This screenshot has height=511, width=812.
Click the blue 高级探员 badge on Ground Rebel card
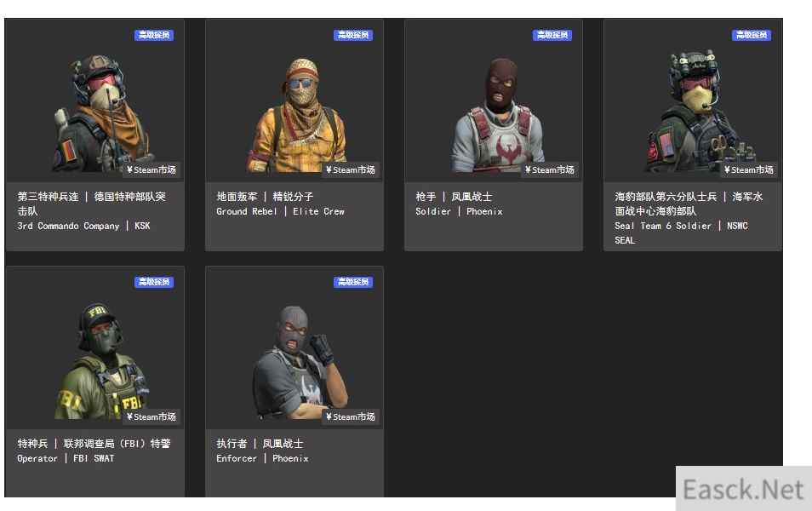353,35
